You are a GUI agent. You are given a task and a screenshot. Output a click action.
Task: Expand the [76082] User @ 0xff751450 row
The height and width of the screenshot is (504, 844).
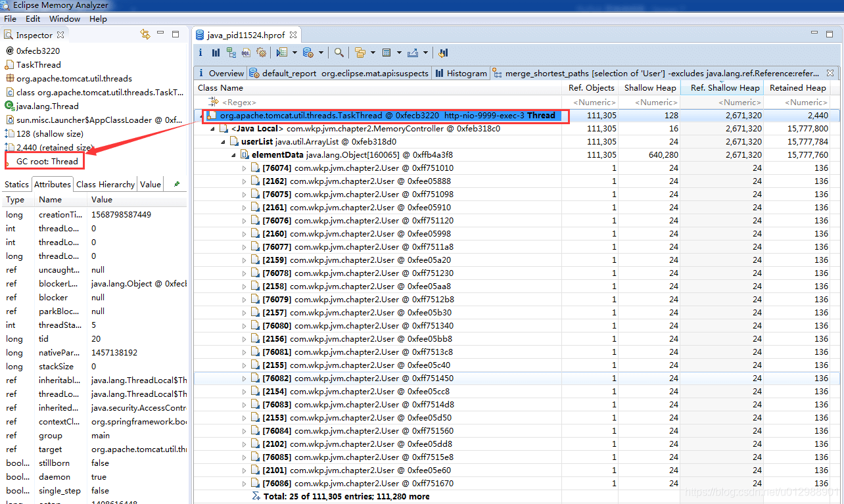244,378
